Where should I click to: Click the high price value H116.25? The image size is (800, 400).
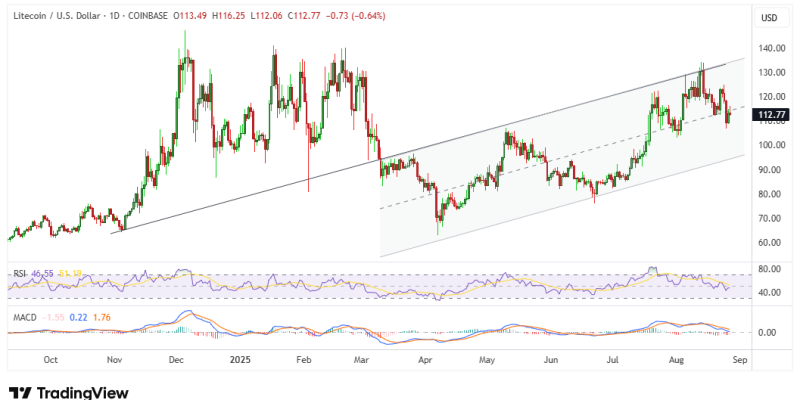click(229, 16)
